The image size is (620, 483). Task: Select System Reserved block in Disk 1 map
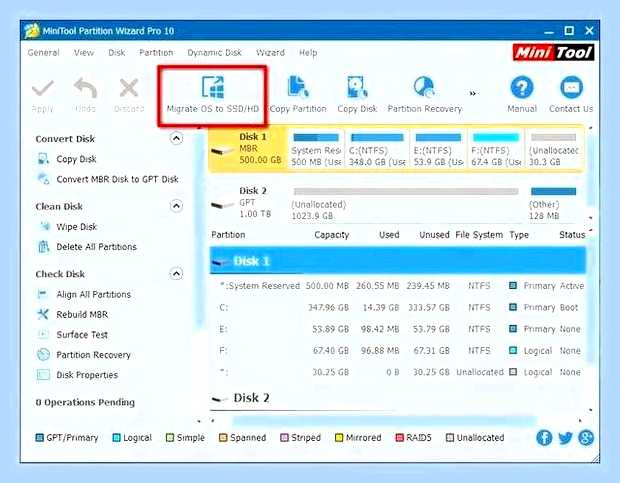[x=316, y=149]
